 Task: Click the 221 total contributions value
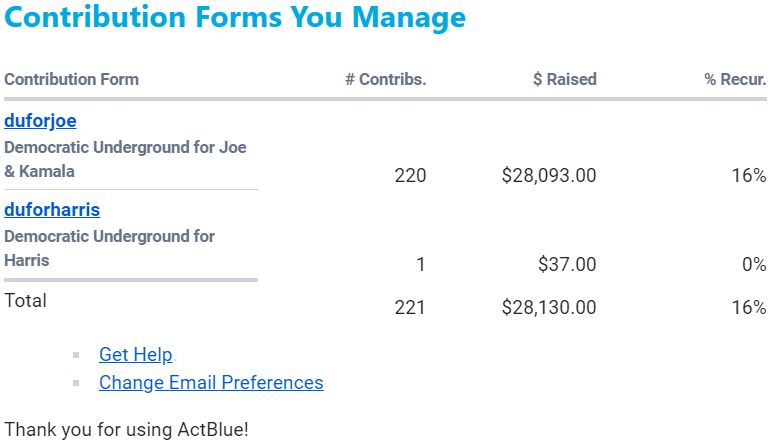pyautogui.click(x=410, y=308)
